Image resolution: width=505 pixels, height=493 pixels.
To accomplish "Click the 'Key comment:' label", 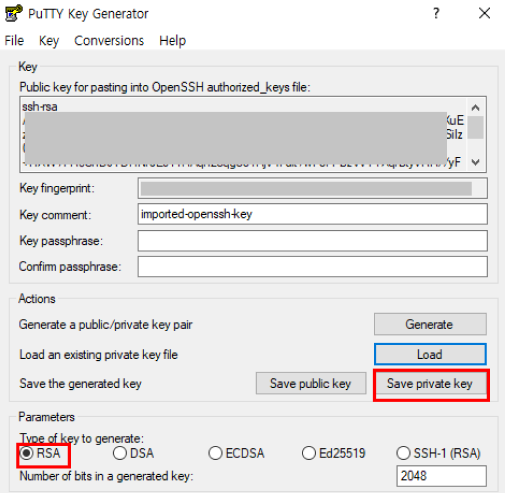I will [x=55, y=215].
